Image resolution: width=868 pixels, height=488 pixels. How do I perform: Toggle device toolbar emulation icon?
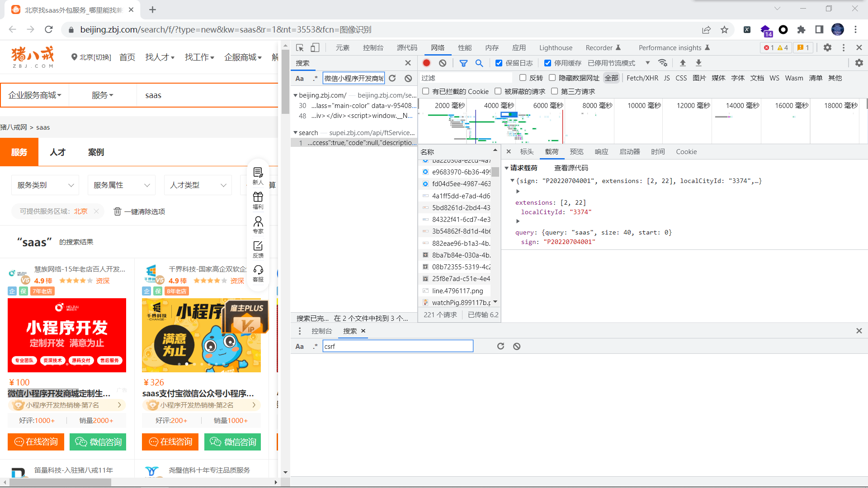pyautogui.click(x=315, y=47)
